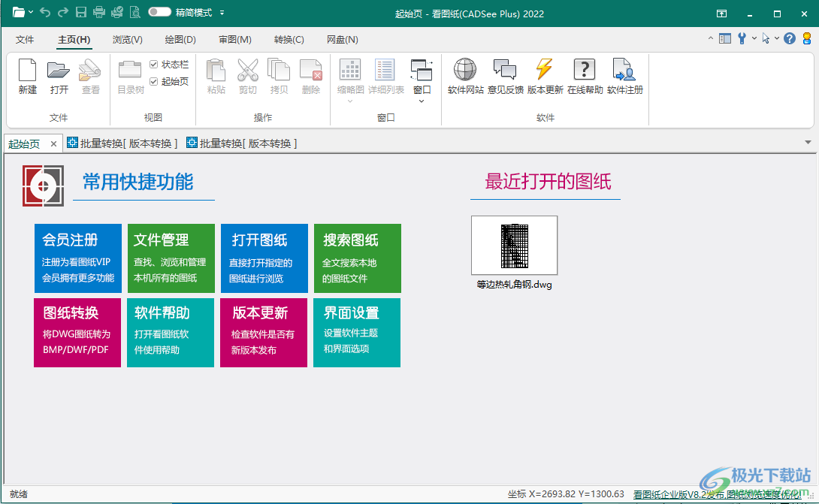
Task: Click the user avatar icon at top right
Action: 807,38
